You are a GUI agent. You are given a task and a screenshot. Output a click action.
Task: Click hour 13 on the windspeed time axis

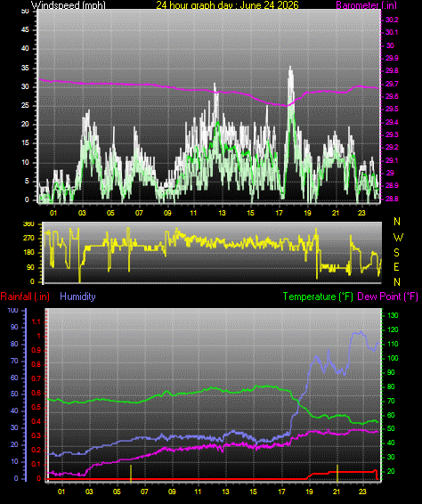point(222,213)
